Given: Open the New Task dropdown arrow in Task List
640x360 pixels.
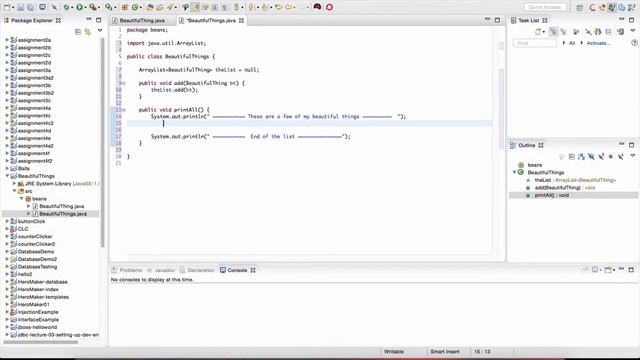Looking at the screenshot, I should click(x=544, y=32).
